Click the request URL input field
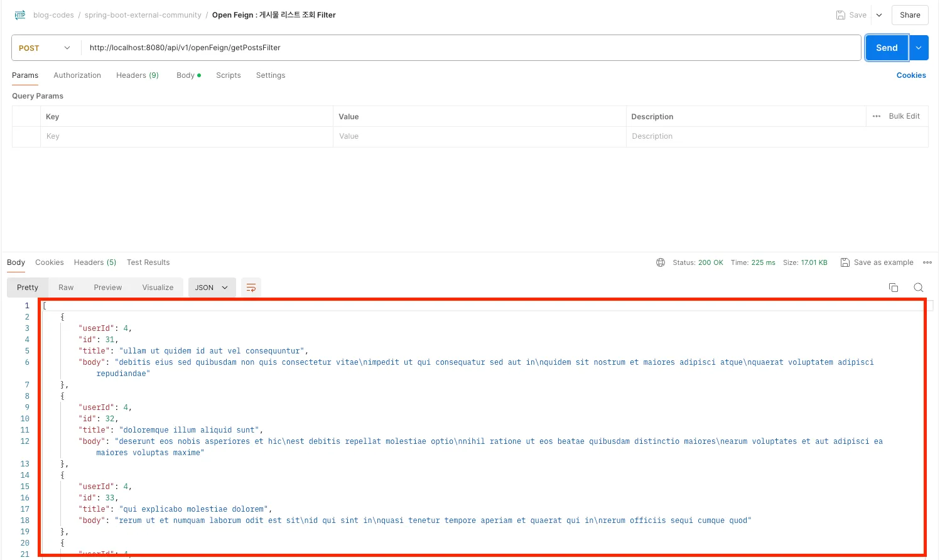 471,48
